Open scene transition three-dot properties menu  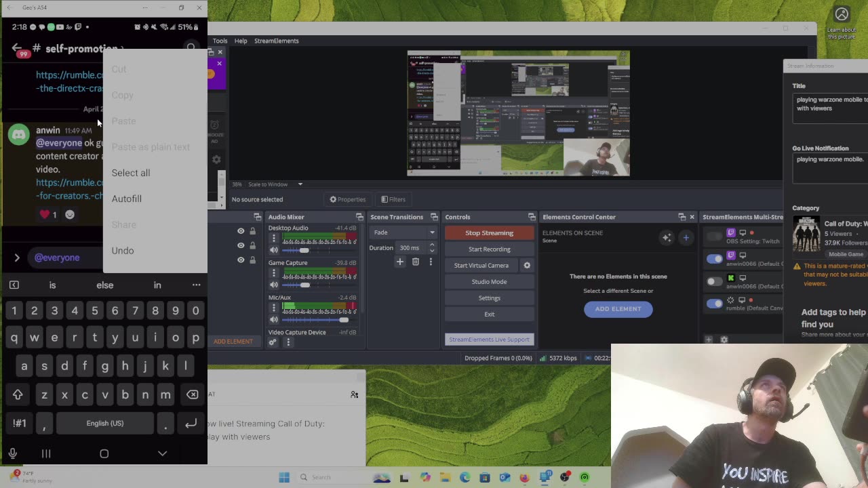(431, 262)
